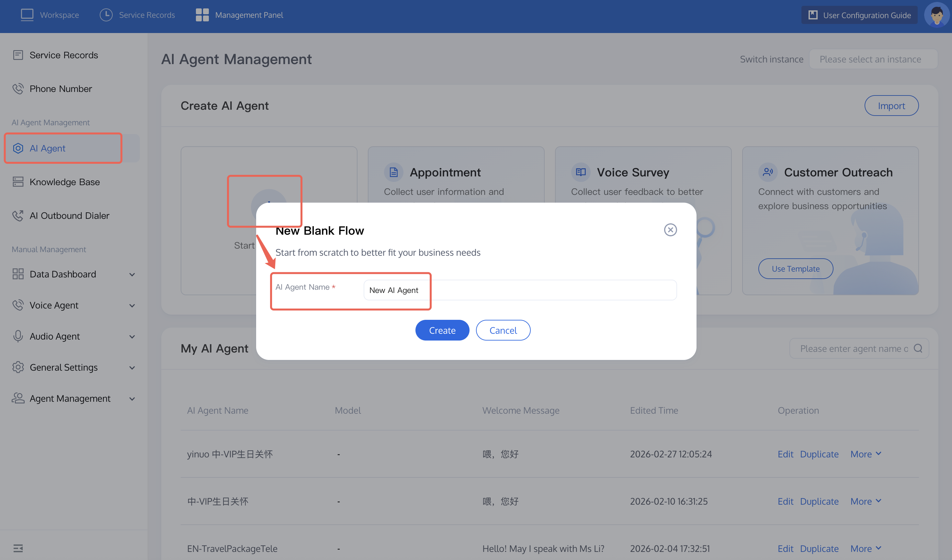Viewport: 952px width, 560px height.
Task: Open Service Records in left sidebar
Action: (63, 55)
